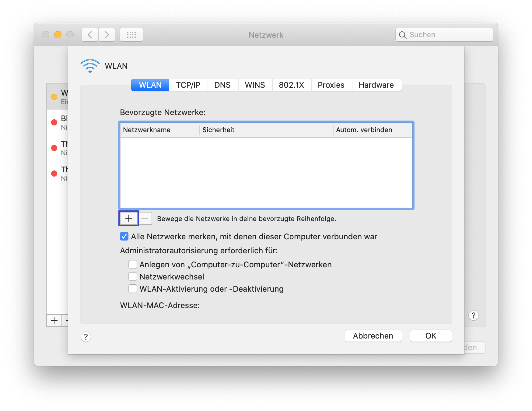Enable the 'Netzwerkwechsel' checkbox
Screen dimensions: 532x411
(133, 276)
